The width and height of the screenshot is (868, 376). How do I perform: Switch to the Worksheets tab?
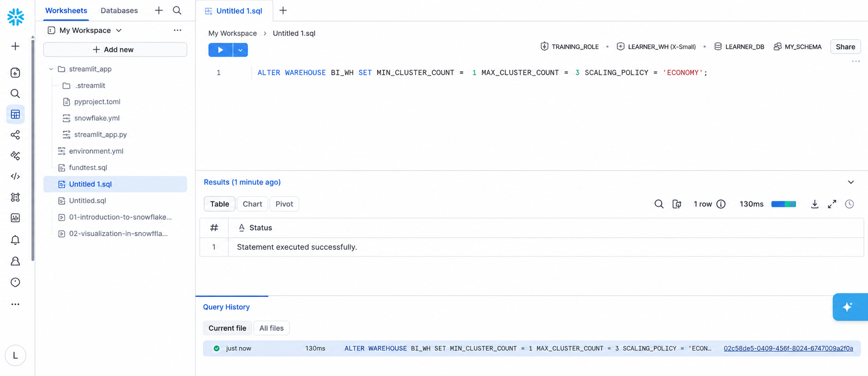pyautogui.click(x=66, y=10)
